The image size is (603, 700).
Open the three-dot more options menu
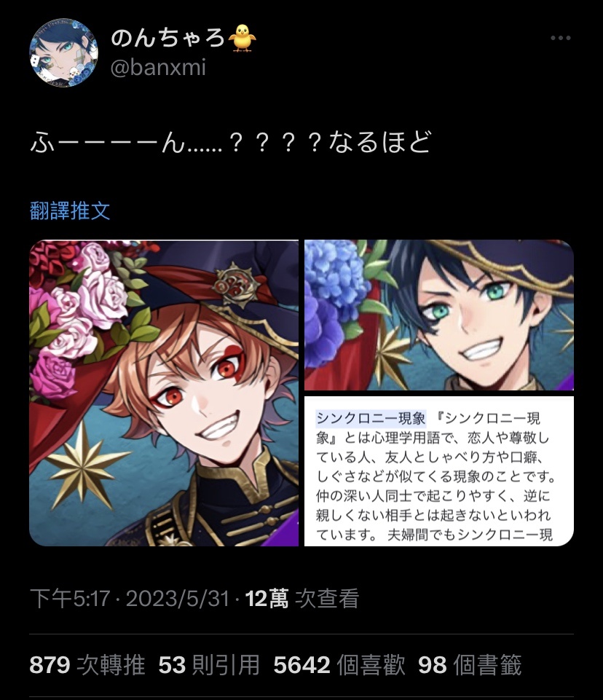click(561, 39)
